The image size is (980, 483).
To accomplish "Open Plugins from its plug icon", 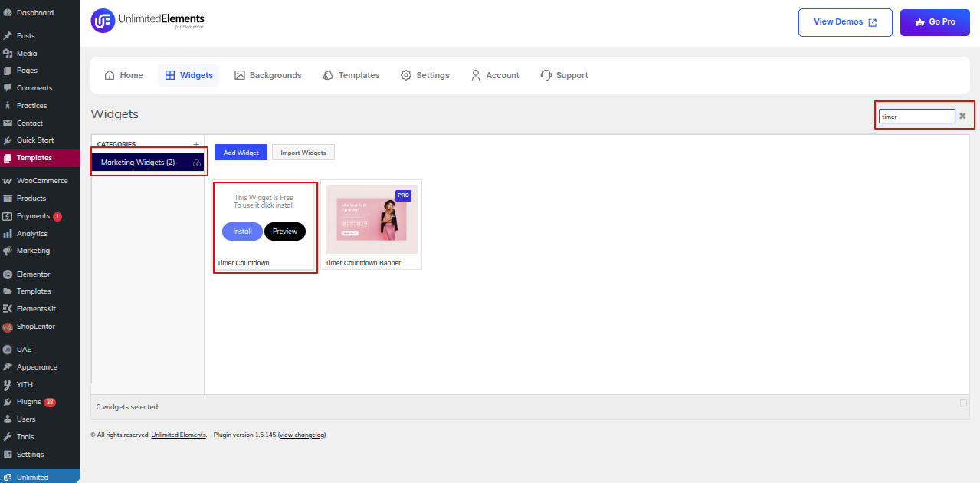I will tap(8, 402).
